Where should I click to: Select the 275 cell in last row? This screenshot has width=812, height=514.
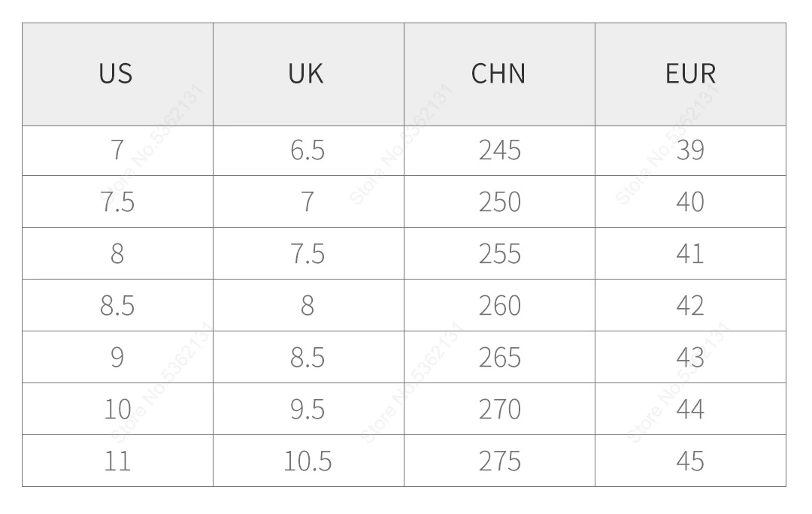coord(499,461)
